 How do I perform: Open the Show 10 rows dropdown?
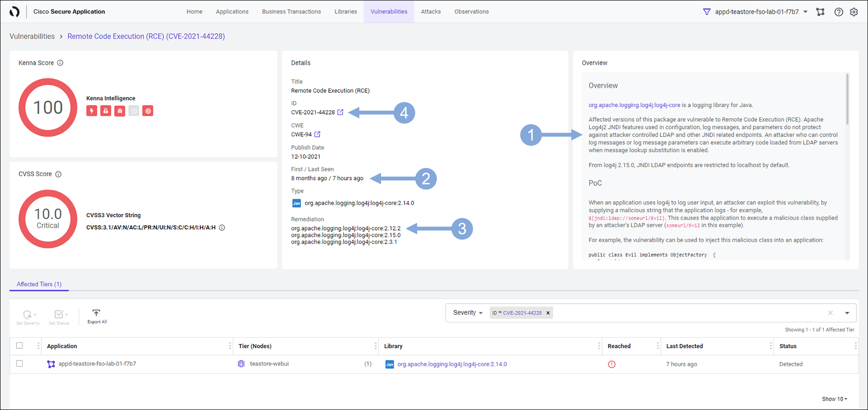834,399
